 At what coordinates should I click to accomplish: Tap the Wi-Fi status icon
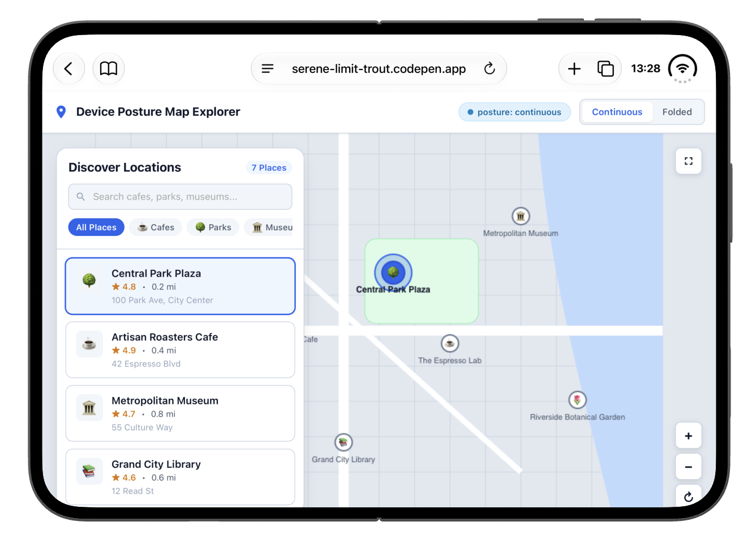[x=682, y=68]
